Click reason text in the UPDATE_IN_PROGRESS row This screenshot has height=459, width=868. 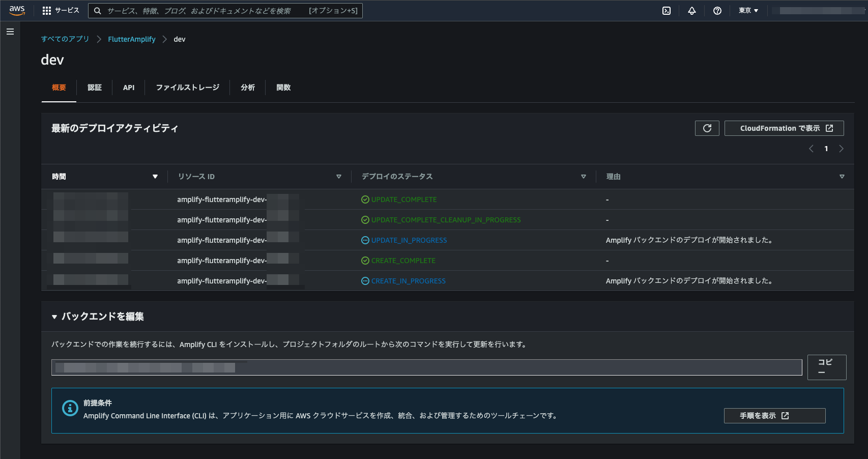(x=689, y=240)
